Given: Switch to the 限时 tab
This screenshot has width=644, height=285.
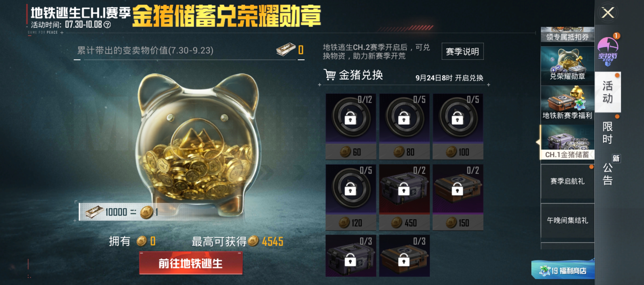Looking at the screenshot, I should 608,133.
